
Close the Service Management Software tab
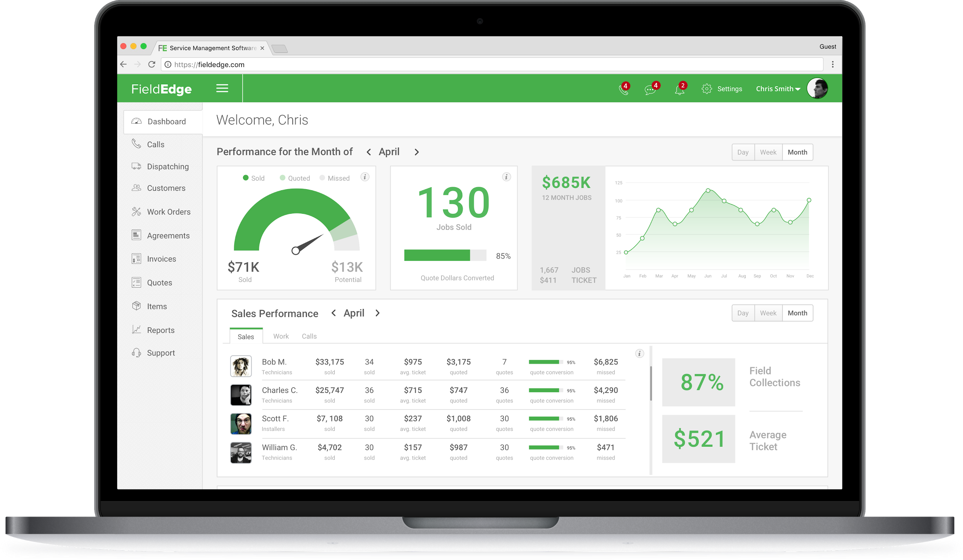(x=262, y=48)
